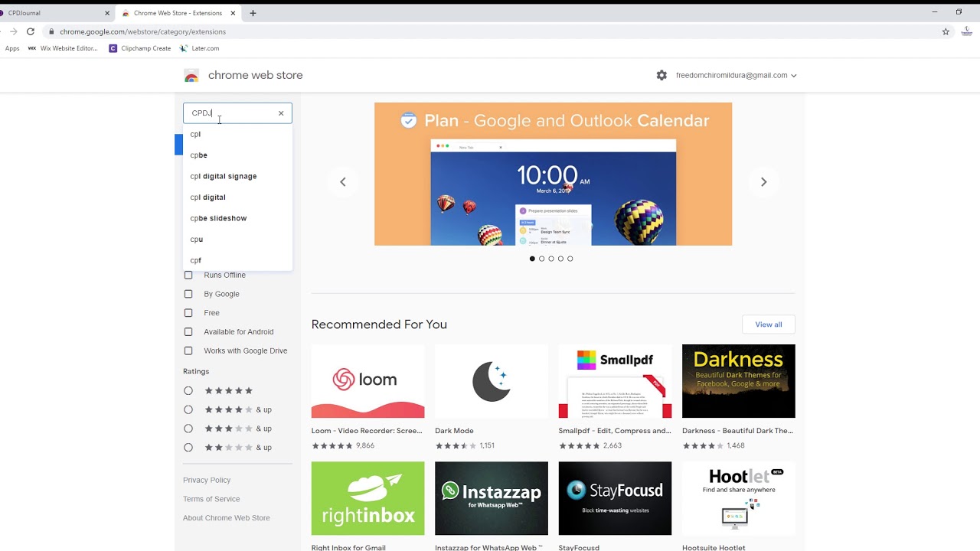Image resolution: width=980 pixels, height=551 pixels.
Task: Open Wix Website Editor bookmark
Action: pyautogui.click(x=63, y=48)
